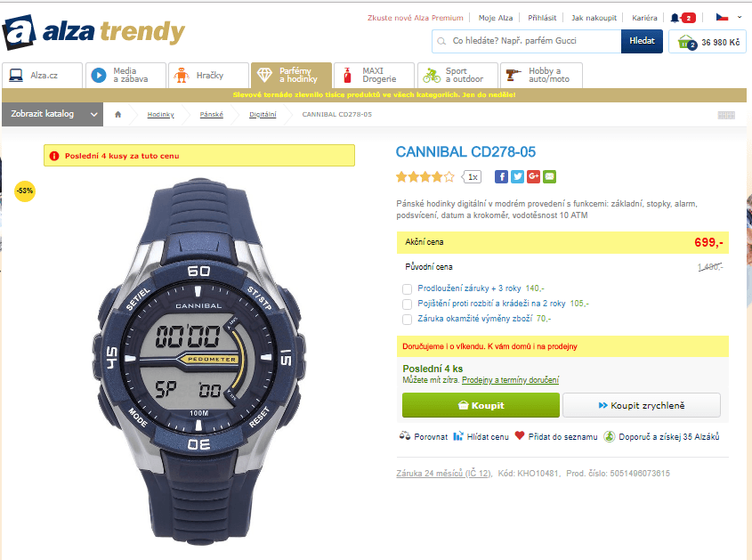The image size is (752, 560).
Task: Enable Prodloužení záruky + 3 roky option
Action: (x=408, y=288)
